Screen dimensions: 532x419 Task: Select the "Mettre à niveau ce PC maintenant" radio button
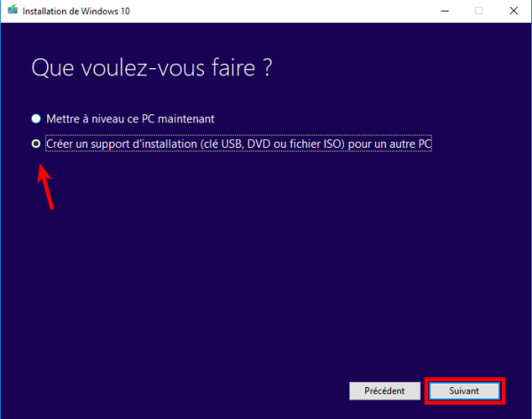click(x=36, y=118)
